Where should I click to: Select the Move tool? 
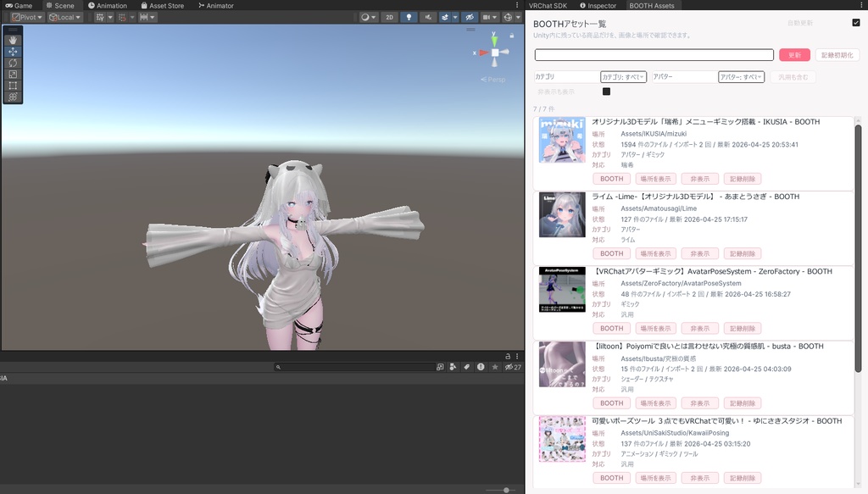13,51
